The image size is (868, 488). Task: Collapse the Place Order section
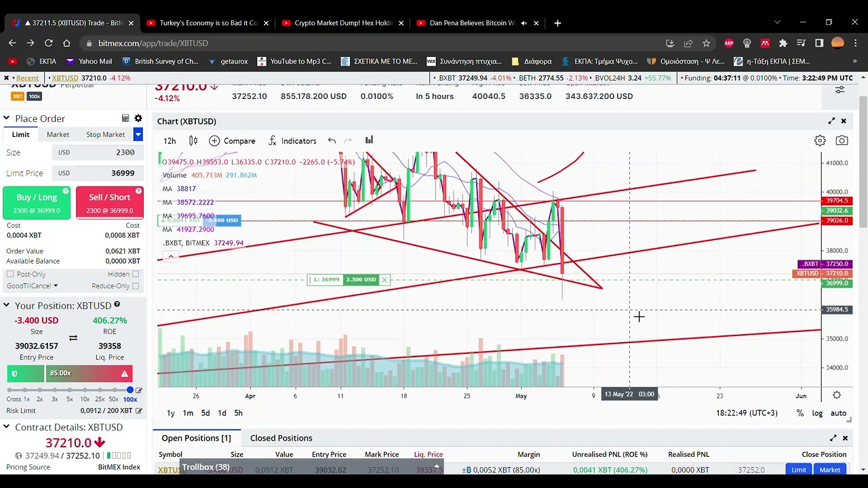pos(6,119)
